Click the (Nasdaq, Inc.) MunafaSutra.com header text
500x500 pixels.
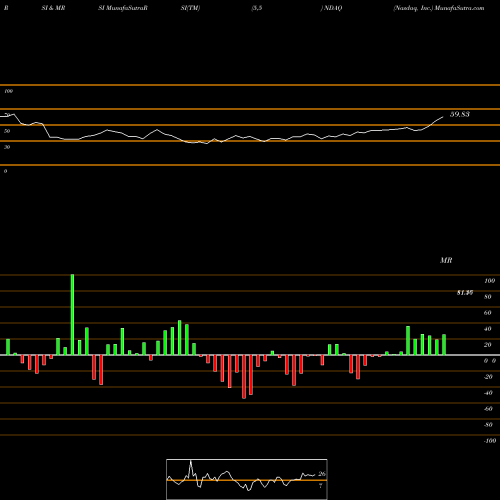[439, 8]
